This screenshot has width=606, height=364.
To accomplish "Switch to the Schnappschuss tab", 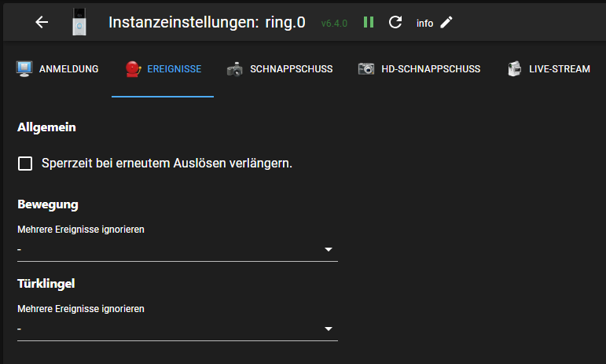I will pyautogui.click(x=280, y=68).
